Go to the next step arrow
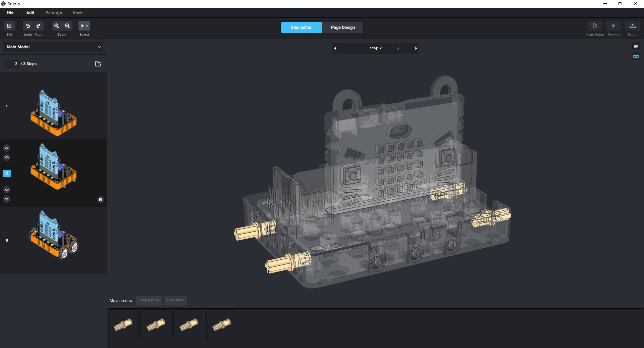The height and width of the screenshot is (348, 644). (x=416, y=48)
